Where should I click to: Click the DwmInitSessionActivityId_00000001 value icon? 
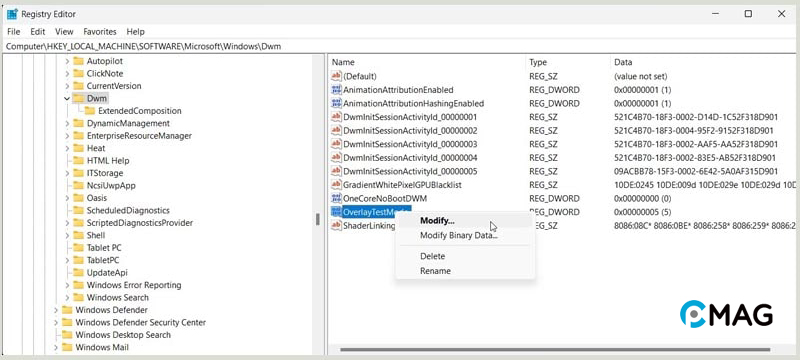(x=336, y=117)
